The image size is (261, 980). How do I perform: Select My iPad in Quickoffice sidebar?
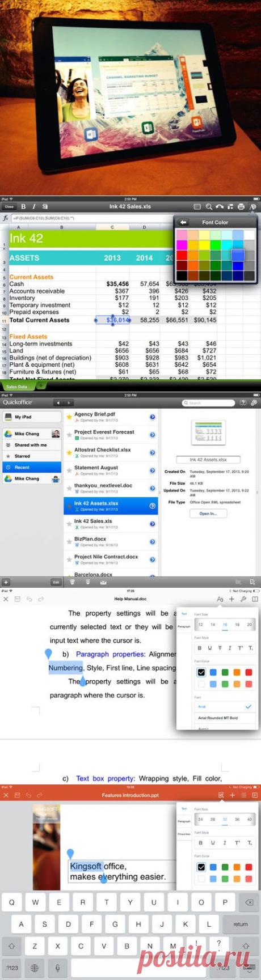pos(31,417)
